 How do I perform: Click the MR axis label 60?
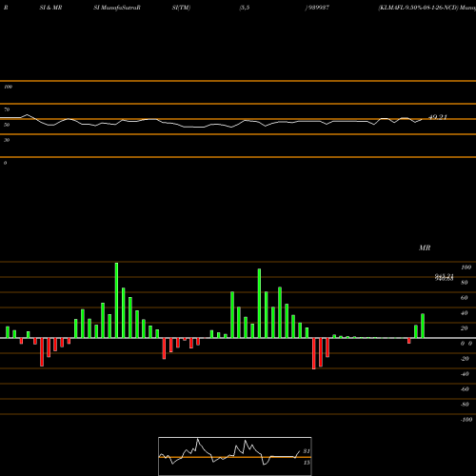tap(465, 298)
